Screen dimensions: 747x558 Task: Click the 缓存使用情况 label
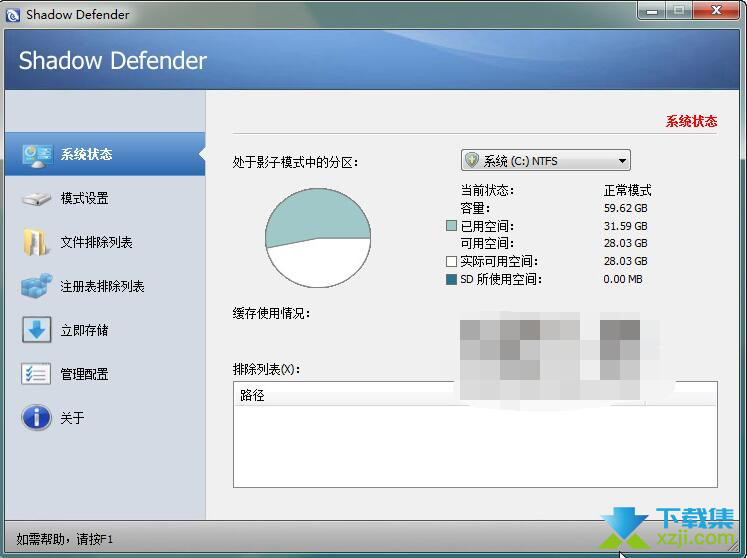pos(271,314)
